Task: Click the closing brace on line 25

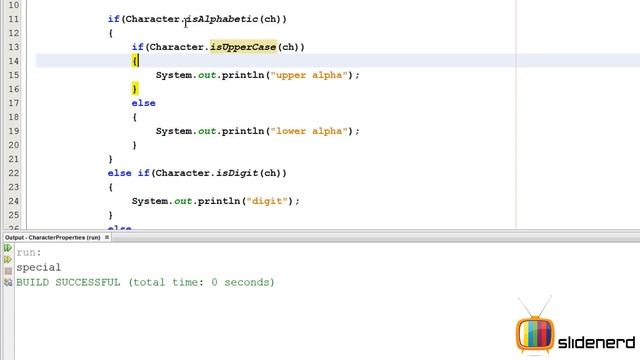Action: pos(111,215)
